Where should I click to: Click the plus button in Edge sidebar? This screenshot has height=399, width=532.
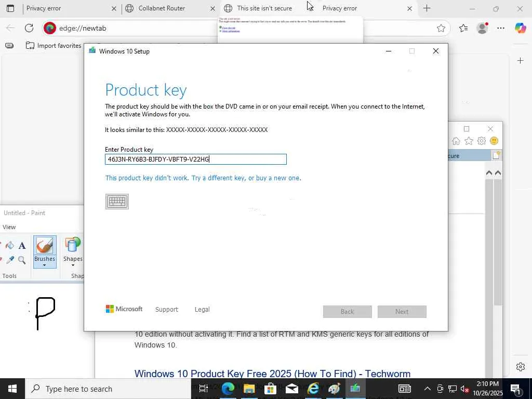point(521,61)
